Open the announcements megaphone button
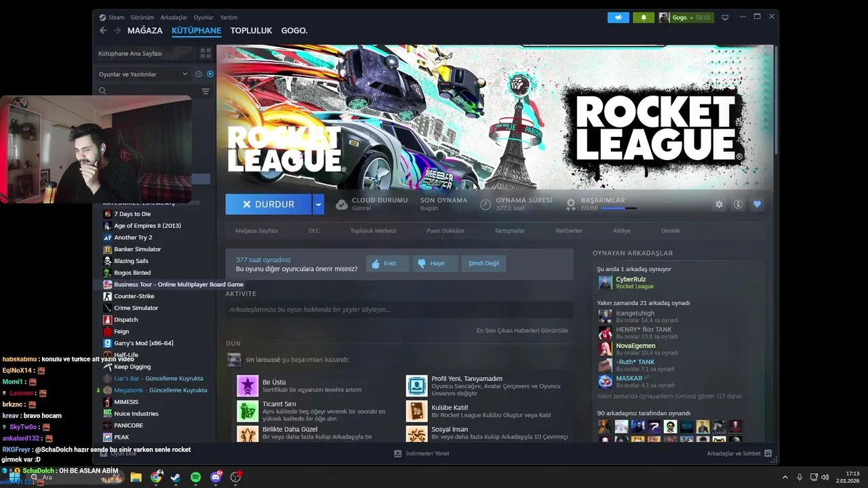Screen dimensions: 868x488 coord(618,17)
